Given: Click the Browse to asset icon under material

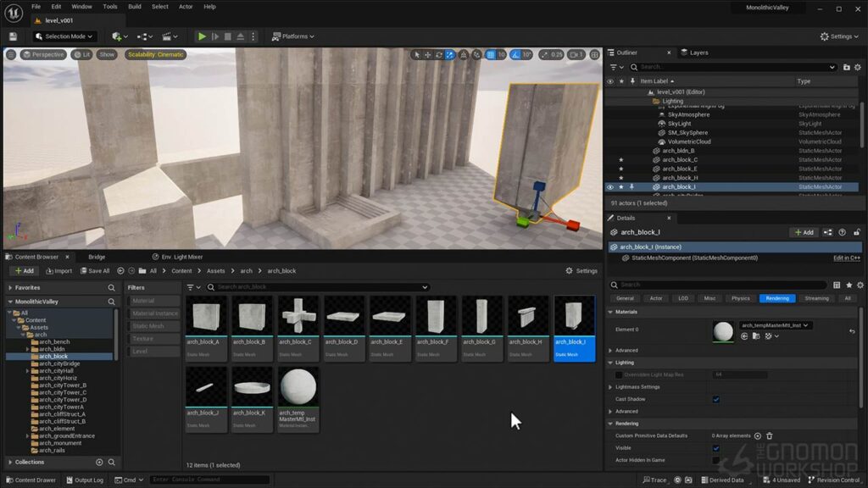Looking at the screenshot, I should pyautogui.click(x=756, y=335).
